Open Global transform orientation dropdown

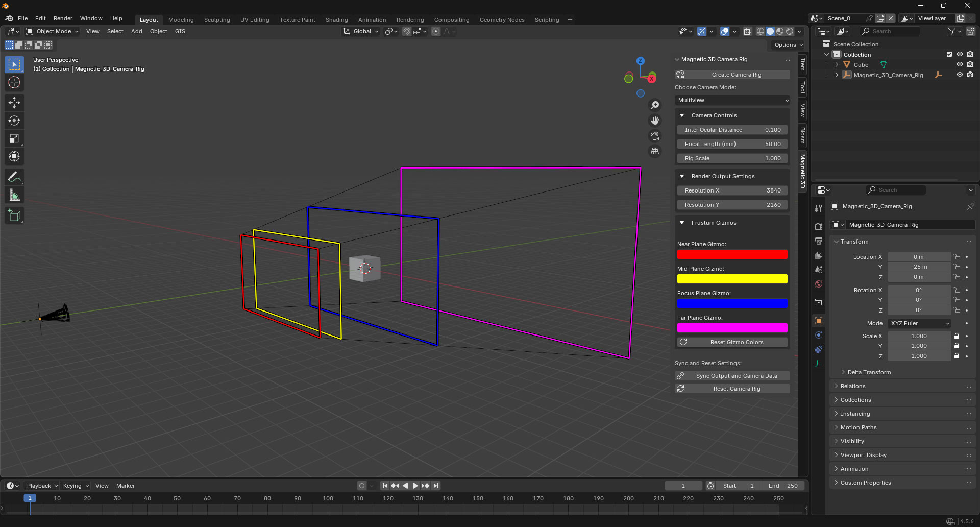(361, 31)
